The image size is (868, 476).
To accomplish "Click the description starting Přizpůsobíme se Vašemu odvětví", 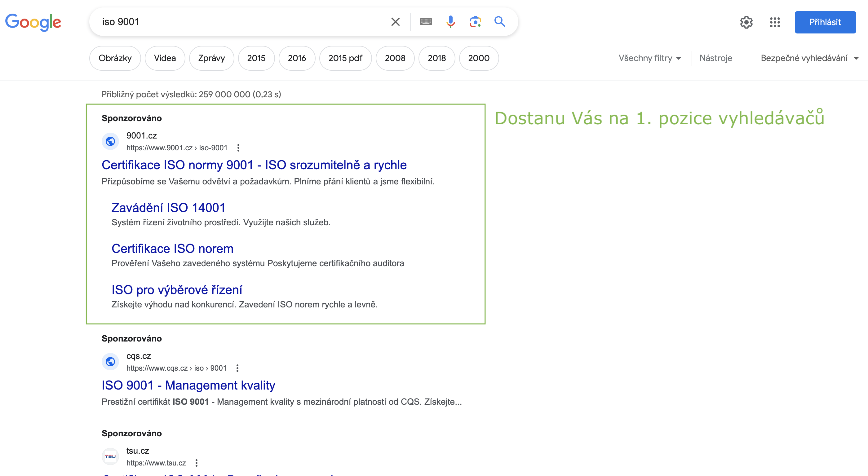I will pos(268,181).
